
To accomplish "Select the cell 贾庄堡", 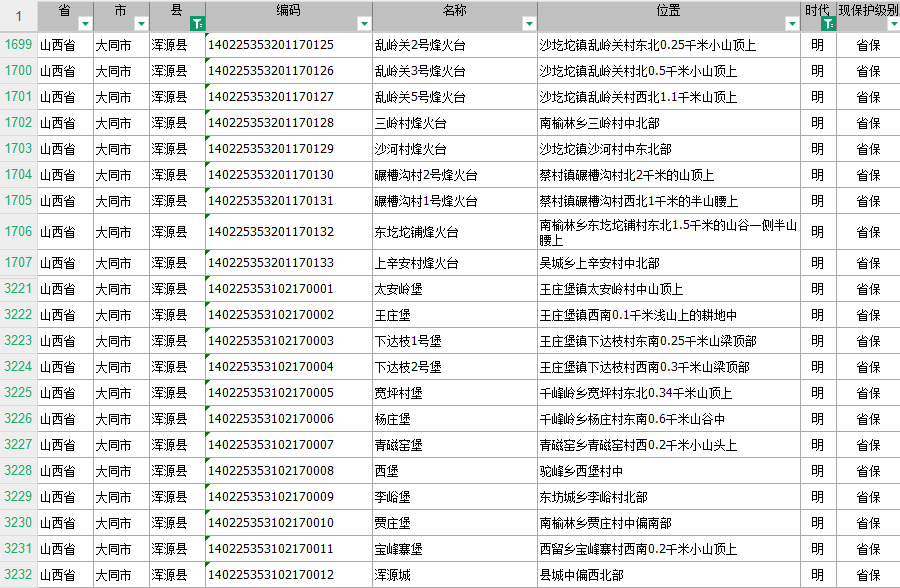I will [x=455, y=523].
